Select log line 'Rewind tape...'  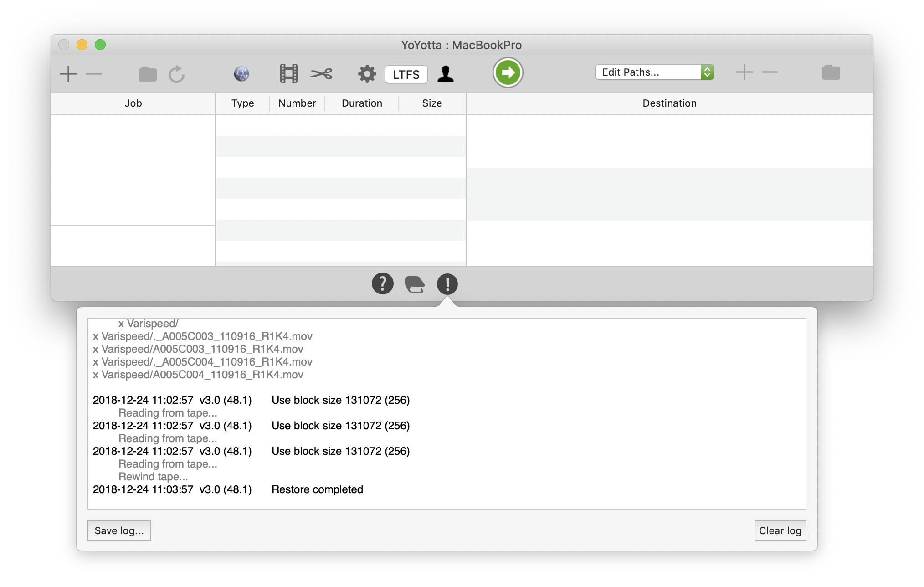[x=153, y=477]
